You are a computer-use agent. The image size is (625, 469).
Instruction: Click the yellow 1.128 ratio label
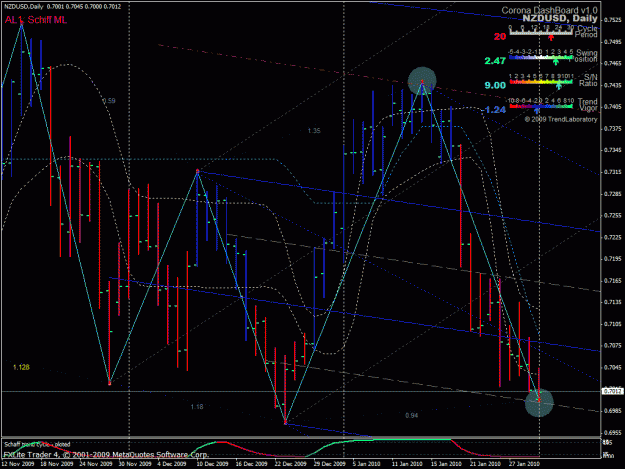(21, 367)
